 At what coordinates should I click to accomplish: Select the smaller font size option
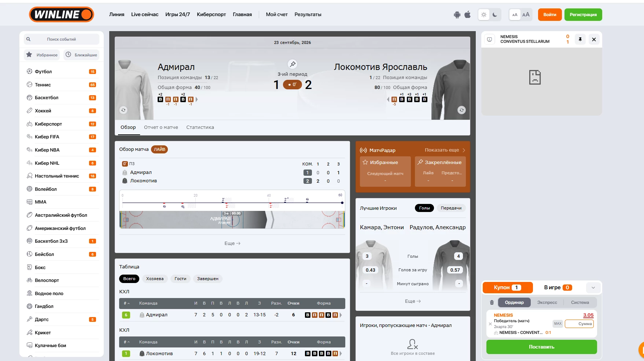[515, 15]
